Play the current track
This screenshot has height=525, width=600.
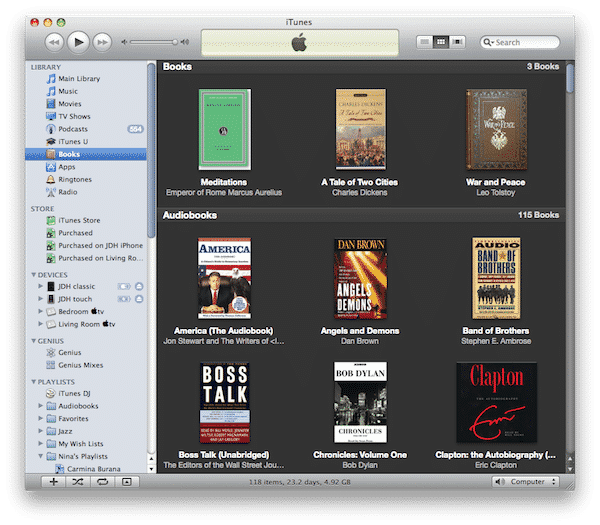tap(78, 42)
